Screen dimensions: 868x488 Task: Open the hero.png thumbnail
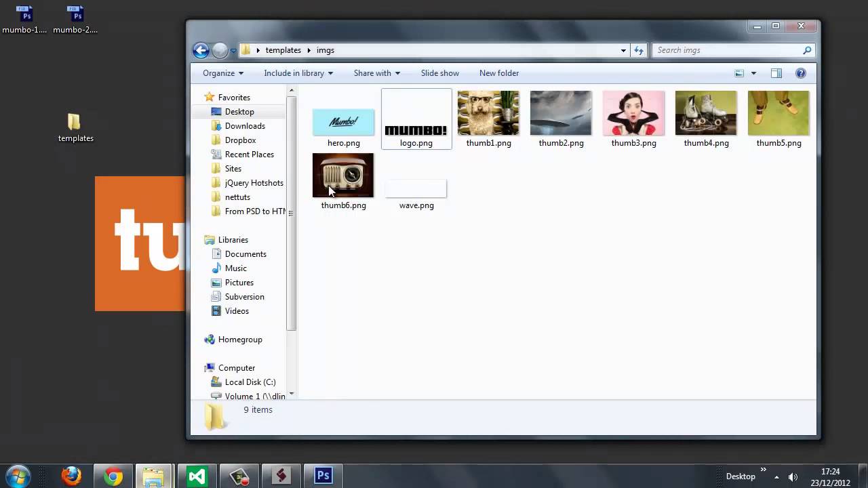[x=343, y=123]
